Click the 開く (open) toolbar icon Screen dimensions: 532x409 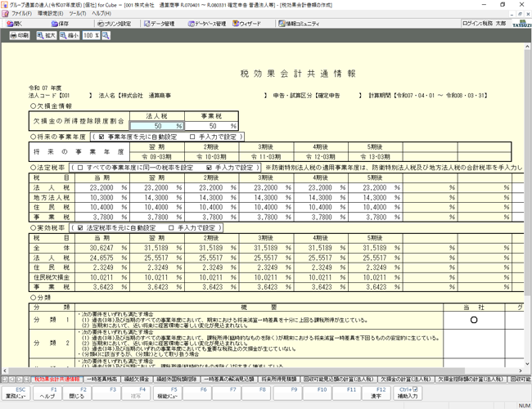tap(15, 24)
